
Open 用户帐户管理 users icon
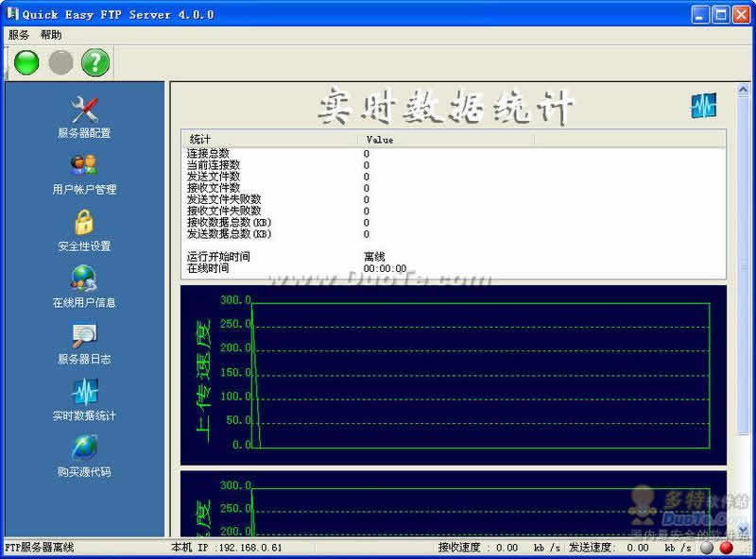[x=84, y=165]
